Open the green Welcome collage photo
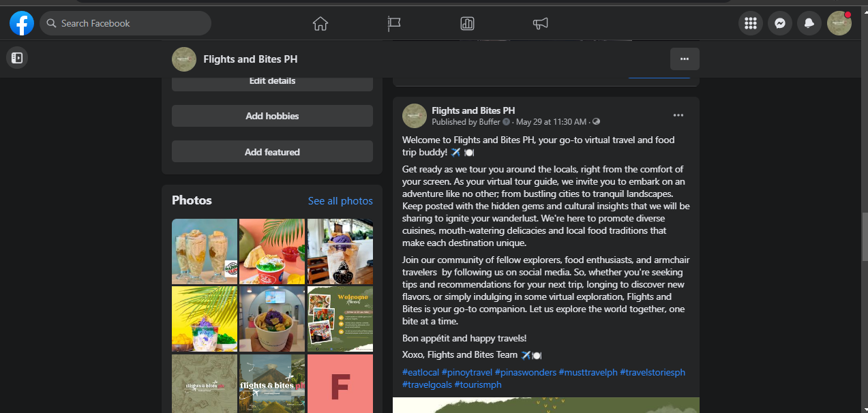Screen dimensions: 868x413 (x=340, y=319)
